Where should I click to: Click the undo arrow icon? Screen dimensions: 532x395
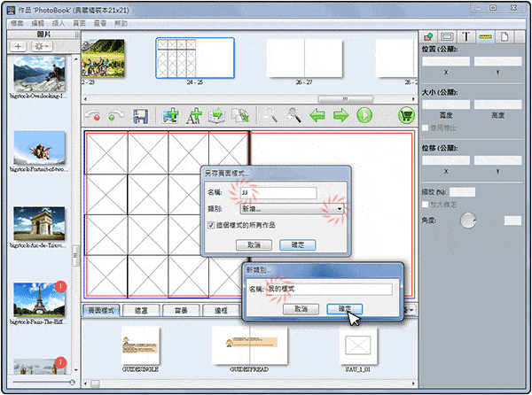click(92, 115)
